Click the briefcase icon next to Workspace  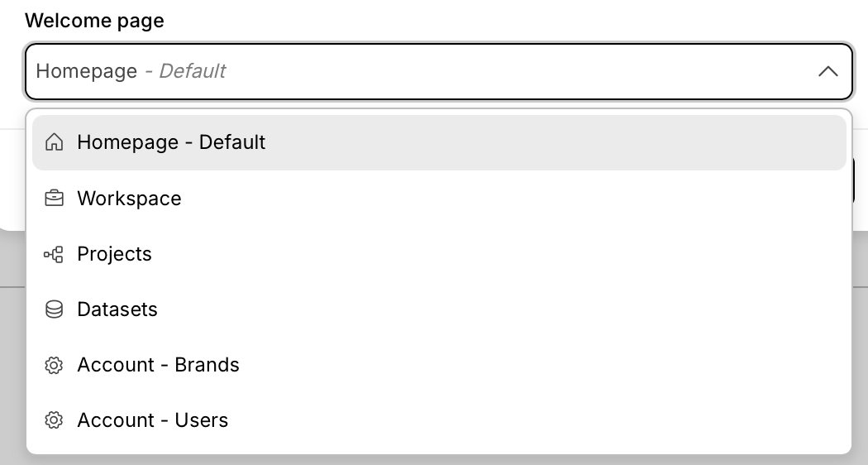[54, 199]
